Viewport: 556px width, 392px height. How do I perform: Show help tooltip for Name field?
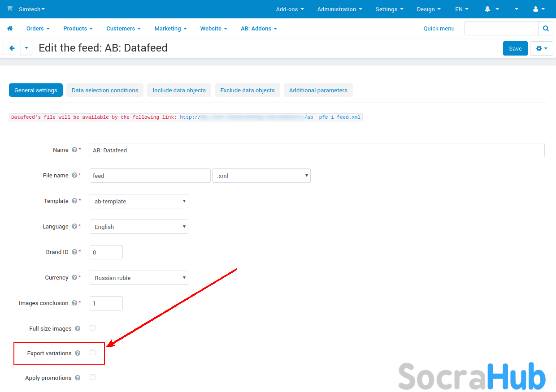click(x=74, y=150)
